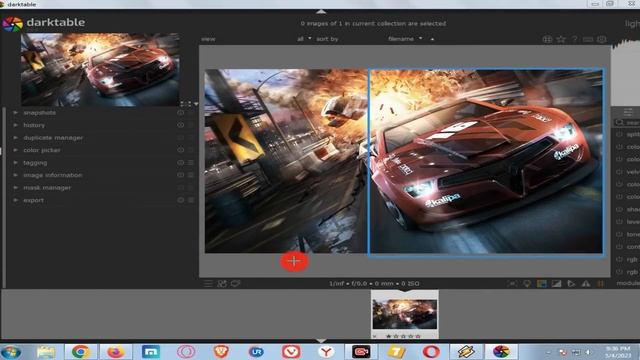Enable the tone curve module power button
Screen dimensions: 640x360
[620, 234]
